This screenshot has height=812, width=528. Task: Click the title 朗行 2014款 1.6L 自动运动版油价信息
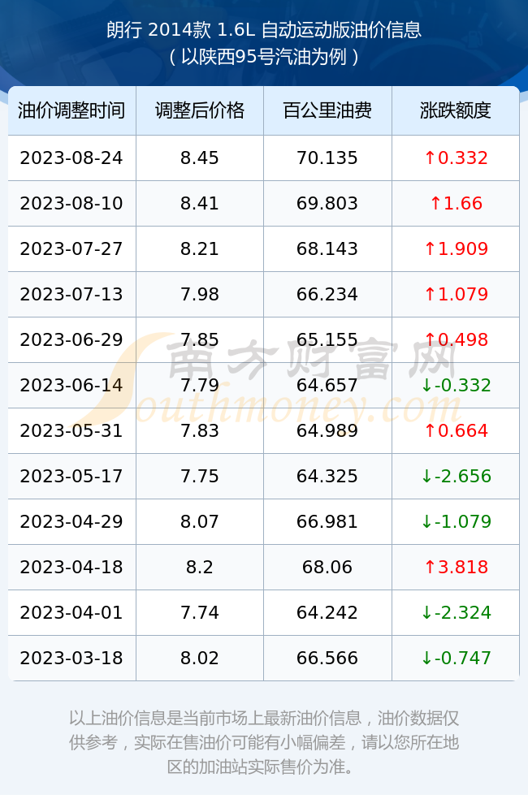(264, 30)
